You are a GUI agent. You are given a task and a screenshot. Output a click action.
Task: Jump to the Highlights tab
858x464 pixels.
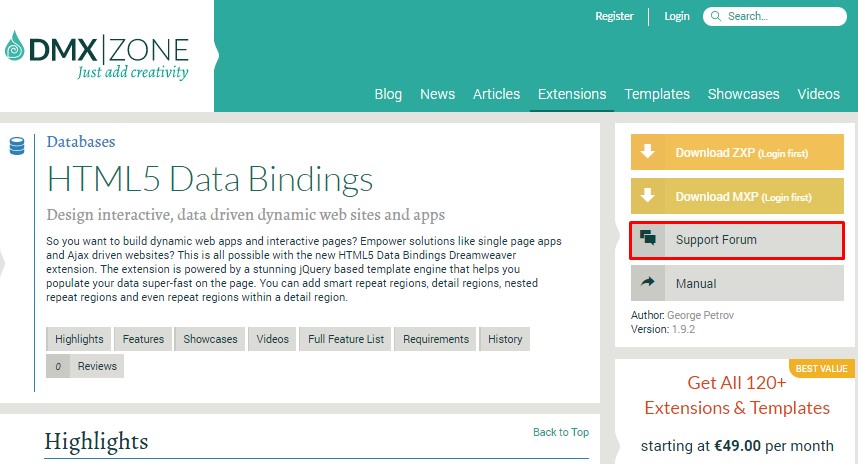[79, 339]
